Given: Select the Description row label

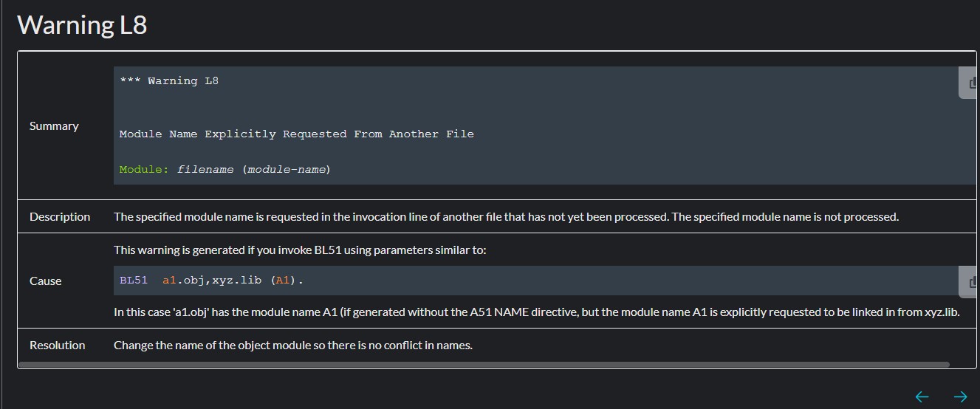Looking at the screenshot, I should [x=60, y=217].
